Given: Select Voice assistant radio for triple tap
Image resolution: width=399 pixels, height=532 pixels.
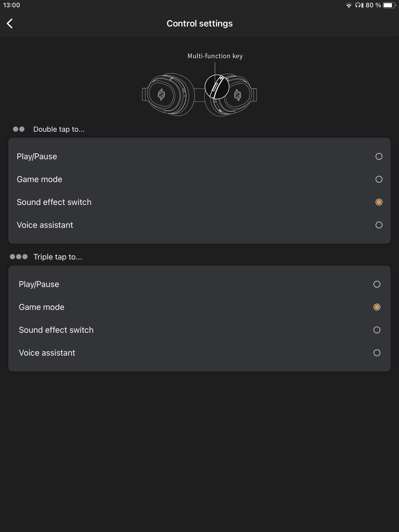Looking at the screenshot, I should [x=377, y=353].
